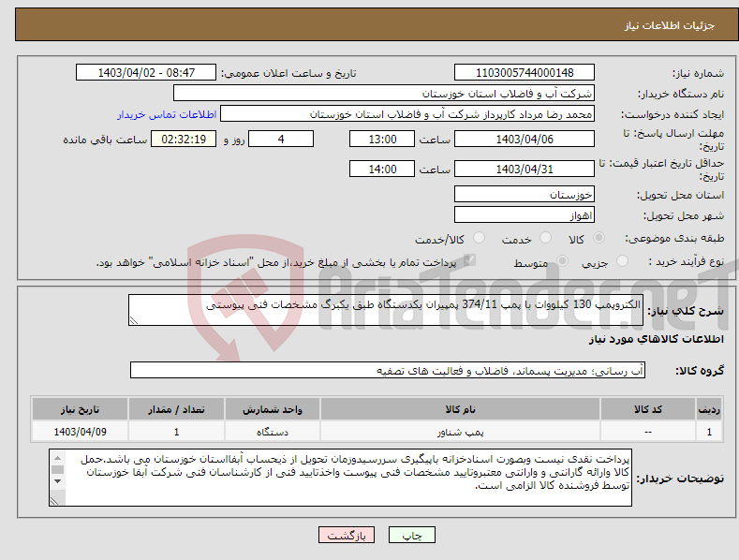The height and width of the screenshot is (560, 739).
Task: Click the scroll down arrow in buyer notes
Action: pyautogui.click(x=57, y=481)
